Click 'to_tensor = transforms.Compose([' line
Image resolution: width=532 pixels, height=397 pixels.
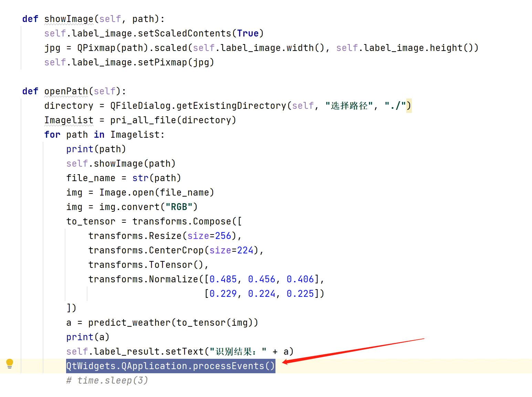pyautogui.click(x=154, y=221)
